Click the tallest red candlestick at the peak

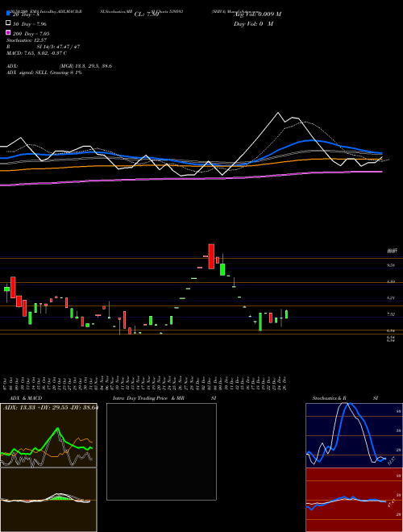click(211, 256)
